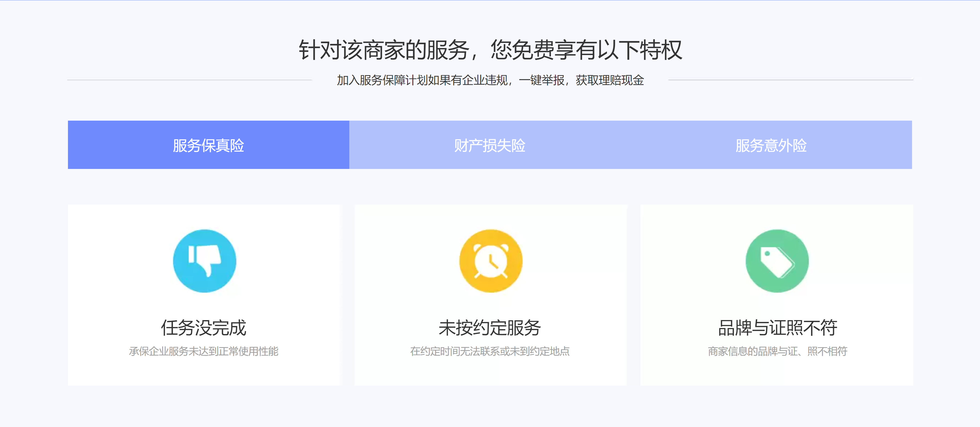Click heading phrase 您免费享有以下特权
This screenshot has width=980, height=427.
[x=586, y=50]
